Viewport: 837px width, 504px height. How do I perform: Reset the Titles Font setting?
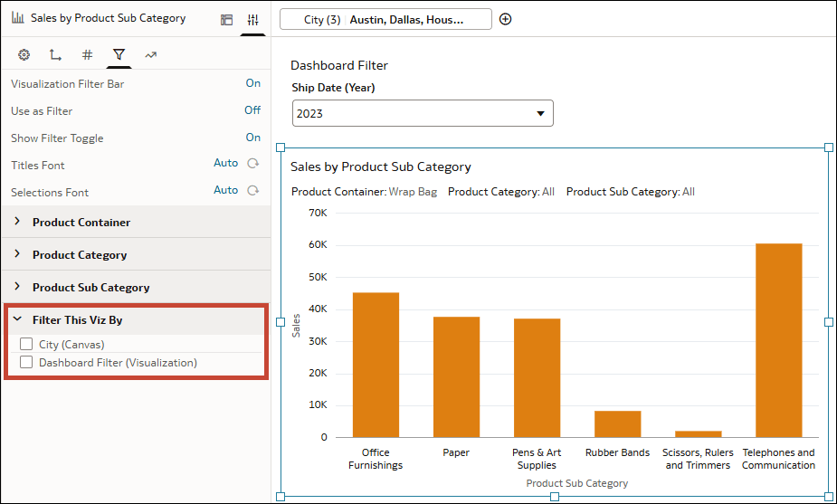(253, 164)
